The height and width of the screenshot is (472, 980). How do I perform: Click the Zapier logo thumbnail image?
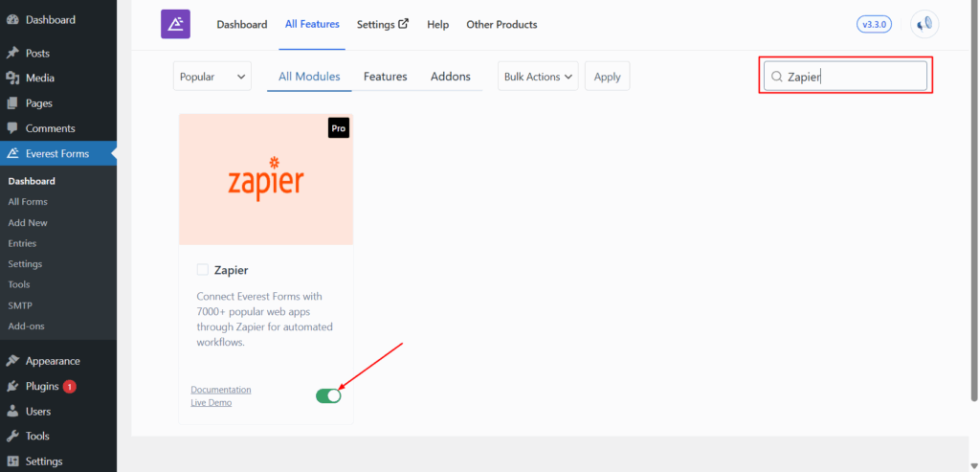266,179
